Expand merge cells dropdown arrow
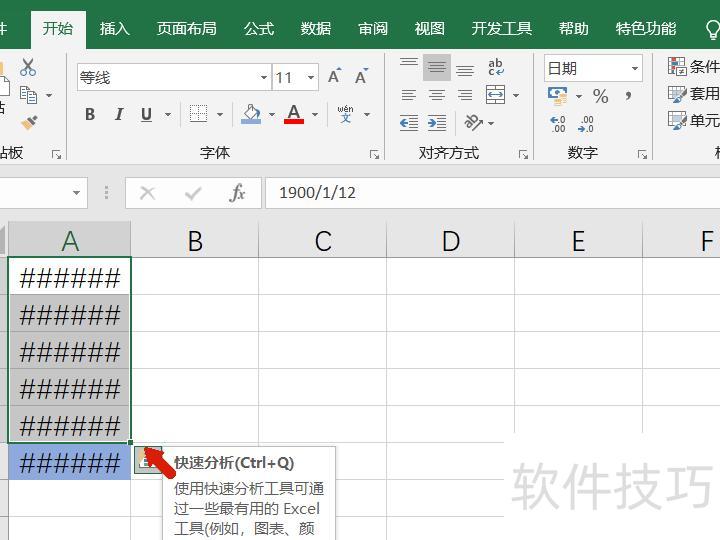 [516, 96]
